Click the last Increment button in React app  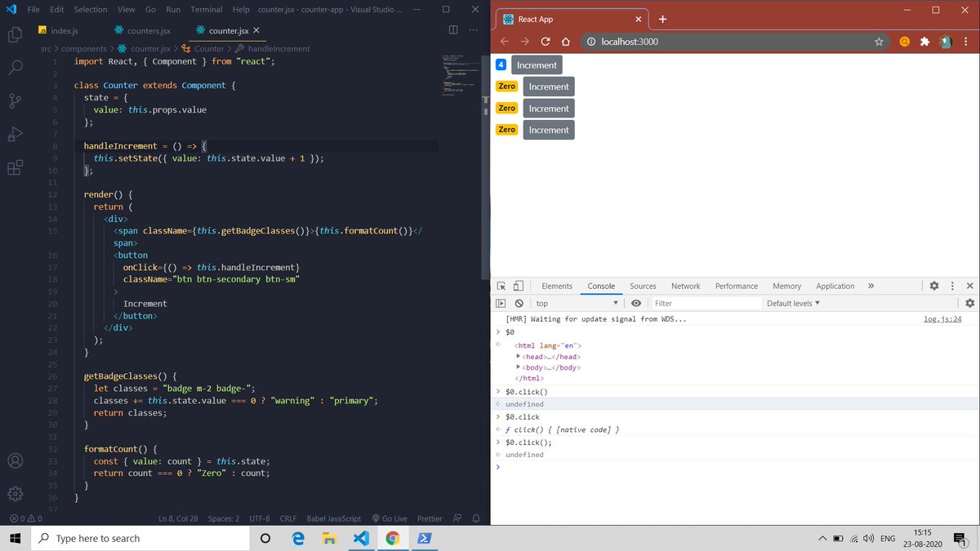click(549, 130)
